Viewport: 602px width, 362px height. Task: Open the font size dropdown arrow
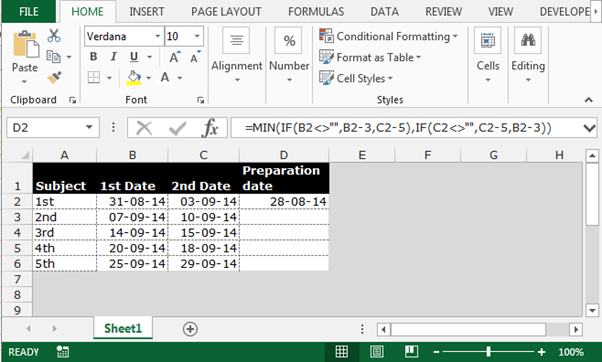[x=197, y=36]
